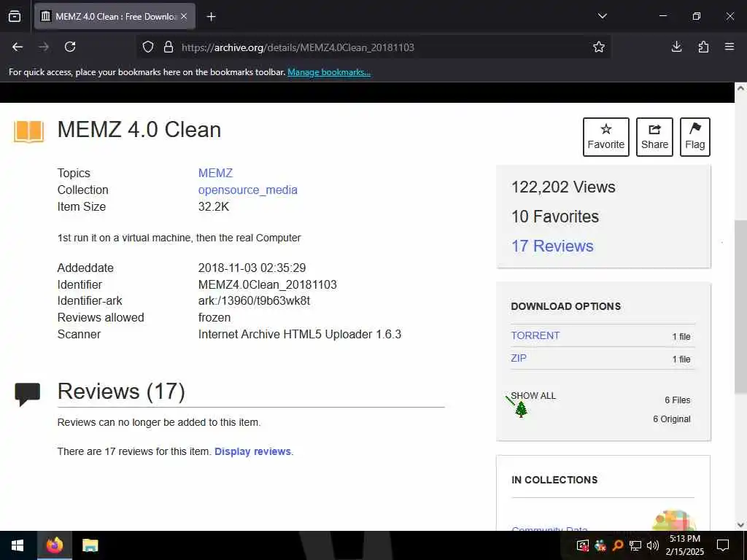The image size is (747, 560).
Task: Click Display reviews link
Action: point(252,451)
